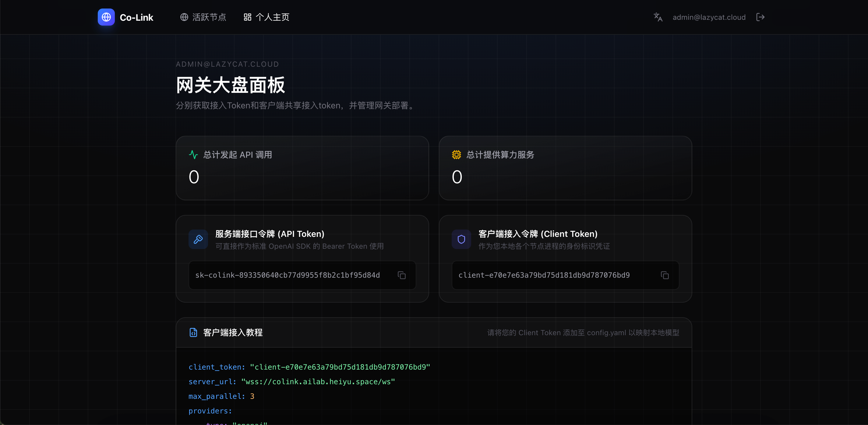Click the shield icon beside Client Token

(x=461, y=239)
